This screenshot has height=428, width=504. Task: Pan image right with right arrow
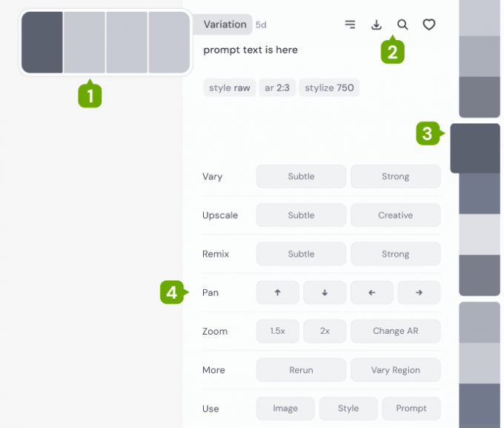(419, 292)
